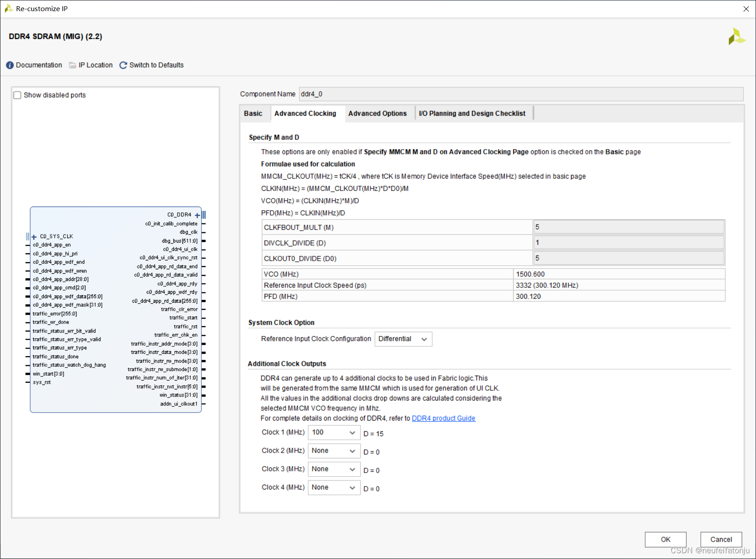Click the c0_ddr4_app_en port label
The width and height of the screenshot is (756, 559).
point(52,245)
